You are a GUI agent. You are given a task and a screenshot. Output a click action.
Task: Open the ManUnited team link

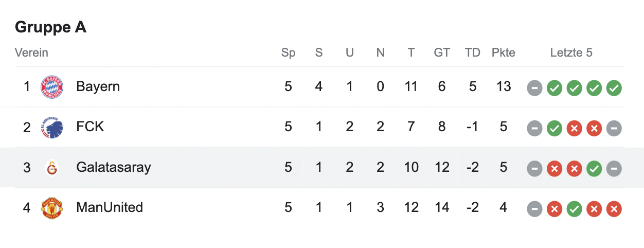click(x=109, y=207)
